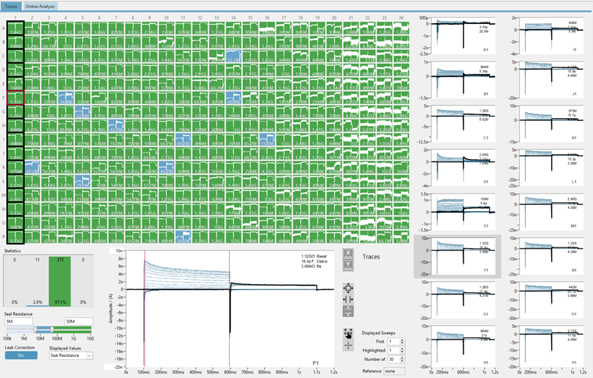The height and width of the screenshot is (378, 593).
Task: Select the highlighted F1 trace thumbnail
Action: [458, 256]
